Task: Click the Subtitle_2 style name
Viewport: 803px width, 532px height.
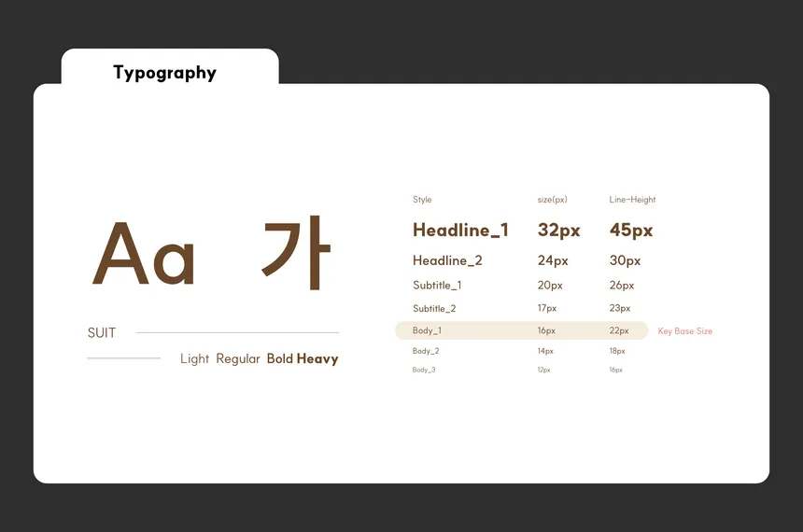Action: 434,308
